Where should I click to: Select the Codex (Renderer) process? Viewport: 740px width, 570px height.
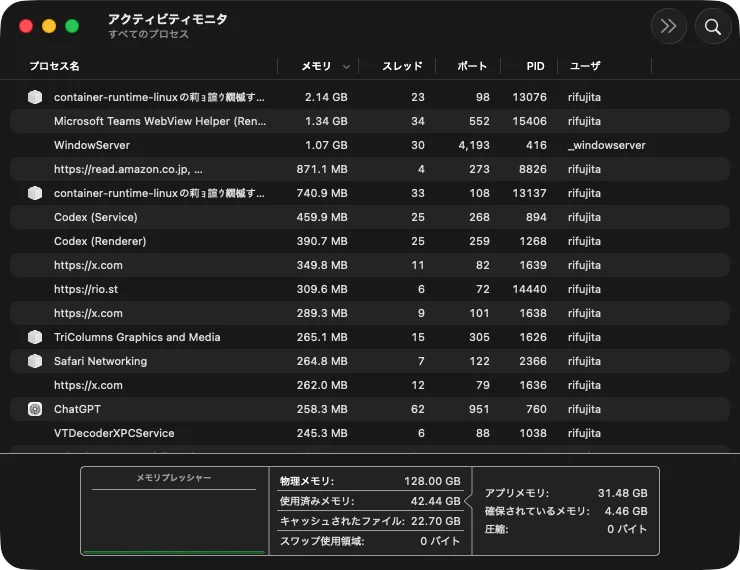pos(370,241)
